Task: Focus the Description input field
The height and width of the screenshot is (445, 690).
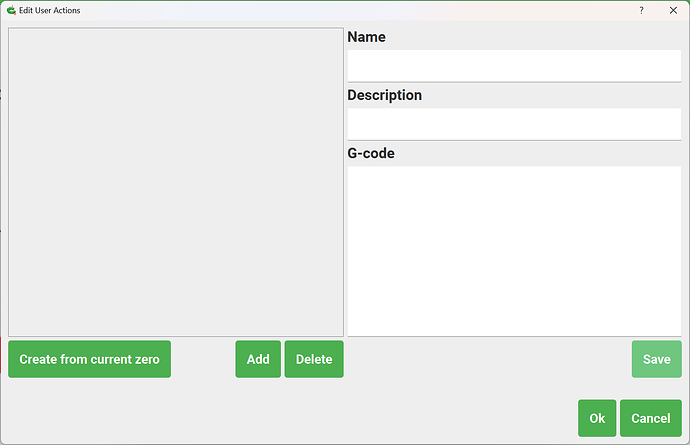Action: click(x=513, y=124)
